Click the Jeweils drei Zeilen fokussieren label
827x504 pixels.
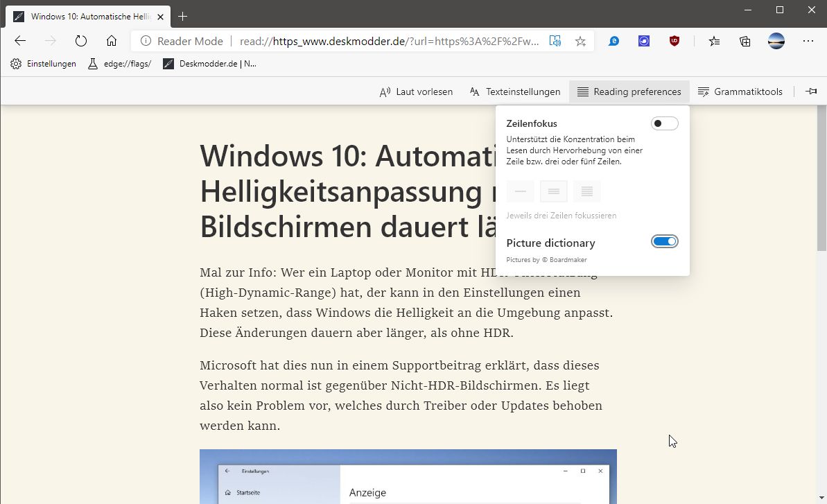(x=562, y=216)
